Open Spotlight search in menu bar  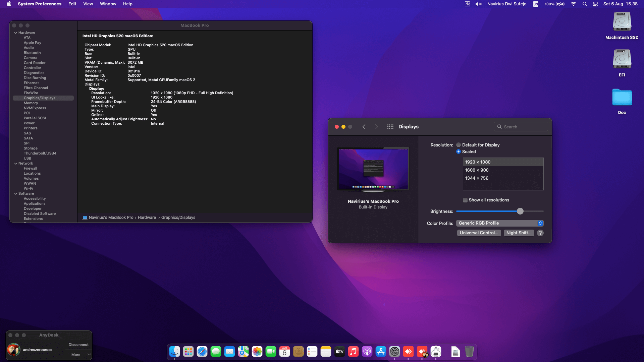tap(585, 4)
